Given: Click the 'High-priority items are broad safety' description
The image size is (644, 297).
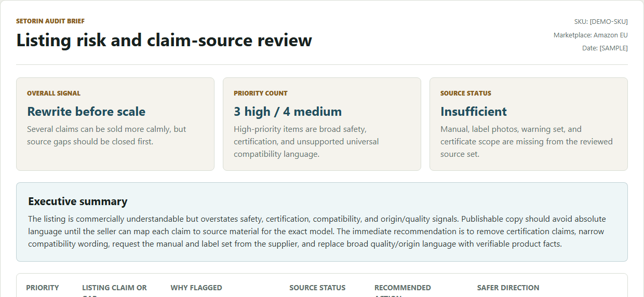Looking at the screenshot, I should pos(306,141).
